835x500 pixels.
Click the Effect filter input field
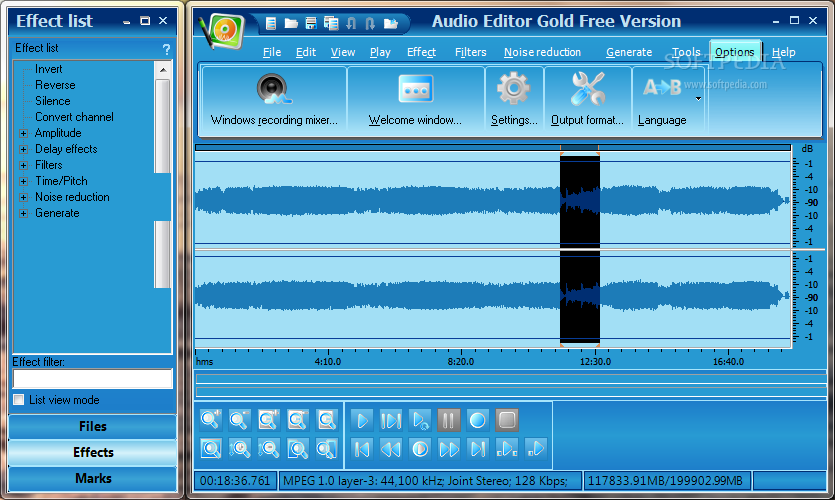click(93, 379)
